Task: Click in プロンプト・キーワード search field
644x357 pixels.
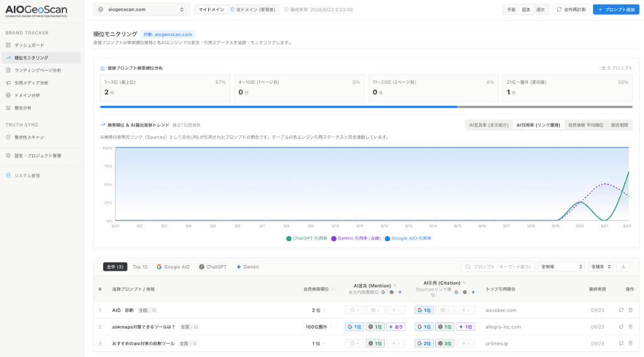Action: click(x=498, y=266)
